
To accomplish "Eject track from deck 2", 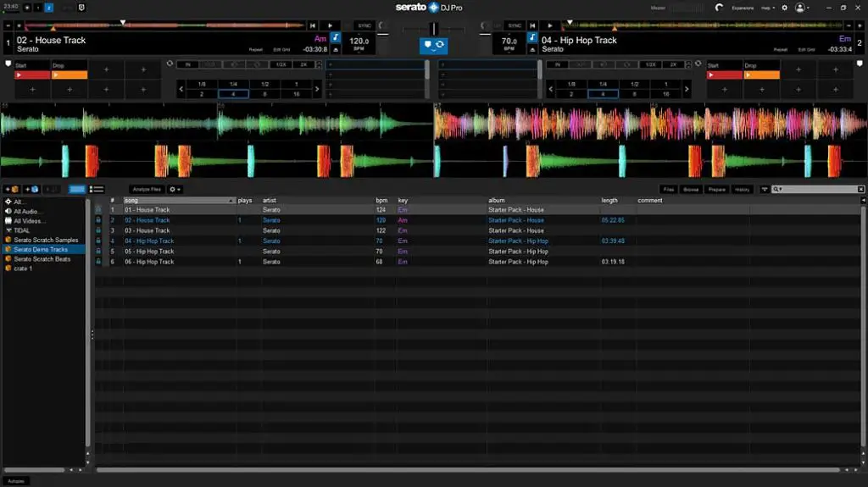I will (x=532, y=50).
